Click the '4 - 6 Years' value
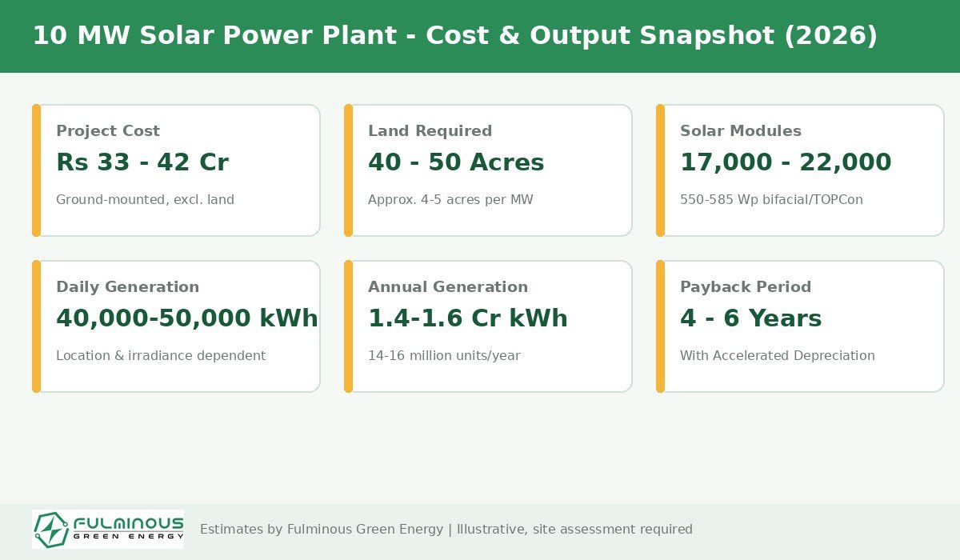 point(751,318)
